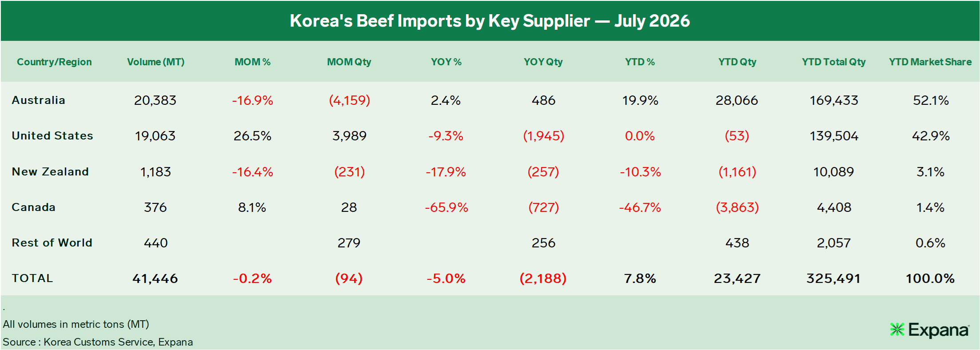Select the YTD Market Share header

[x=930, y=62]
